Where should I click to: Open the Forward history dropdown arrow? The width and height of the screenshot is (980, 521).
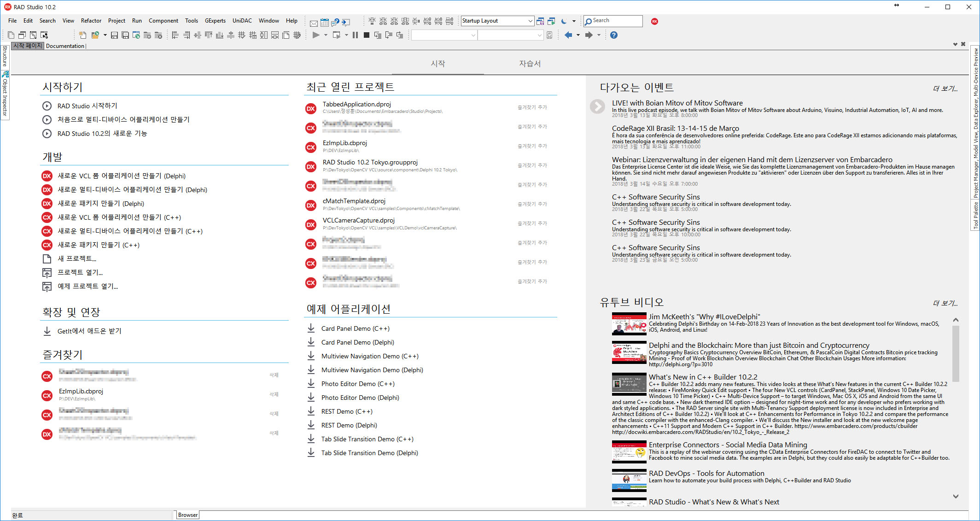point(599,35)
